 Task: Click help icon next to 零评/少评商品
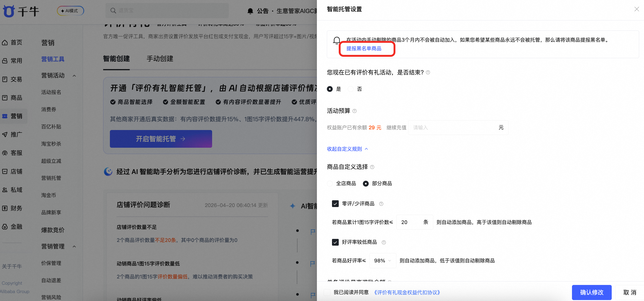click(381, 204)
